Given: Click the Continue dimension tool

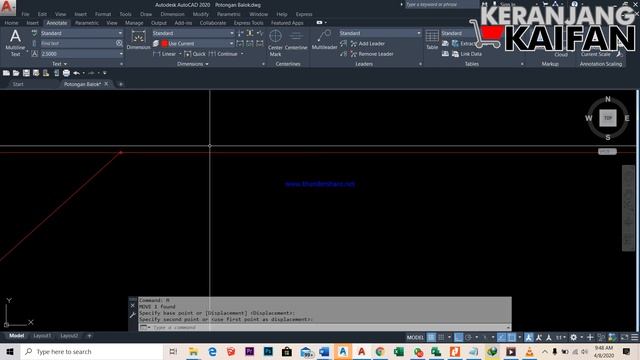Looking at the screenshot, I should pyautogui.click(x=223, y=54).
